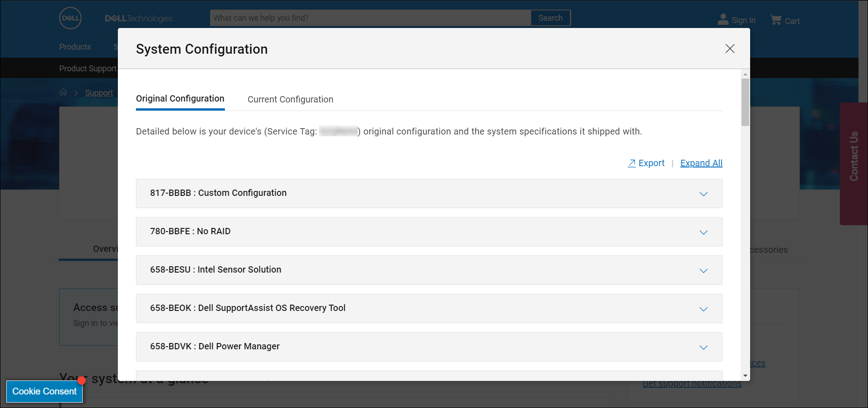Expand the 817-BBBB Custom Configuration section
Screen dimensions: 868x408
[x=703, y=194]
